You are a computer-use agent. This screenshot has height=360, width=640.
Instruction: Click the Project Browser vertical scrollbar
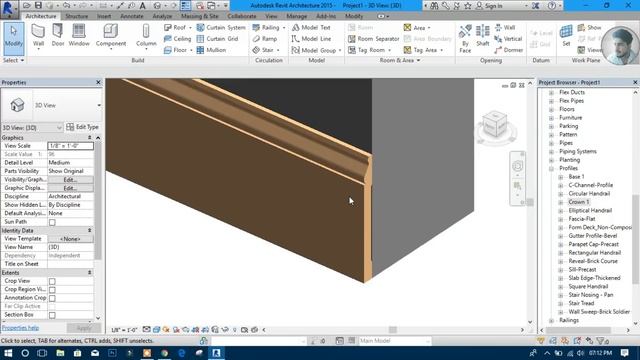[x=636, y=239]
